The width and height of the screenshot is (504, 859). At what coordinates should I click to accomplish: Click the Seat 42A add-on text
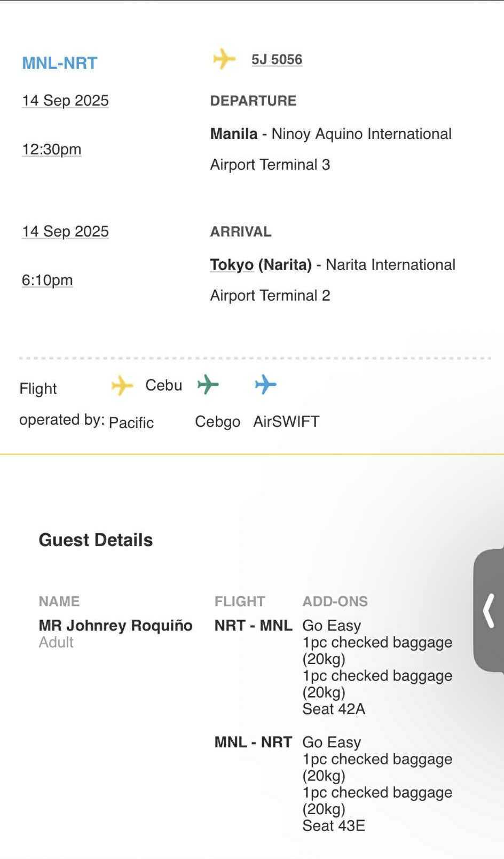pyautogui.click(x=334, y=709)
